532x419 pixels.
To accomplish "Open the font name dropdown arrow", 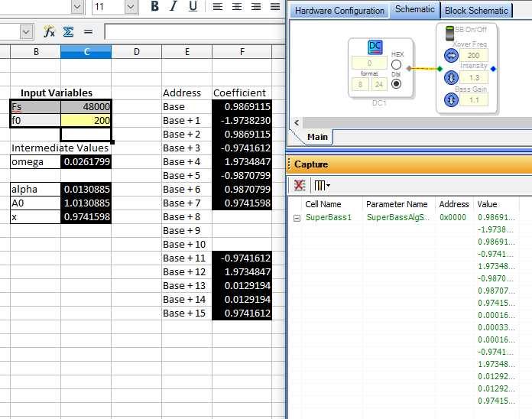I will pos(77,6).
